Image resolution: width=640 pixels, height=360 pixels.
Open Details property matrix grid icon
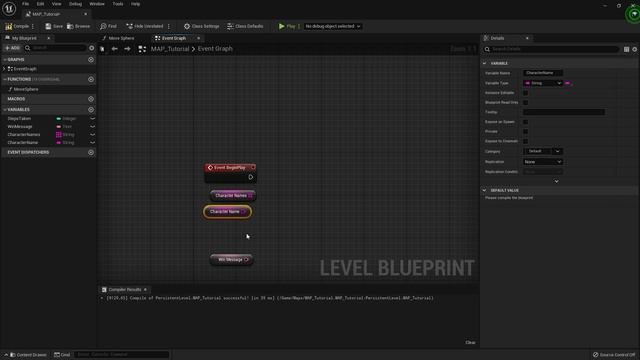pos(626,49)
